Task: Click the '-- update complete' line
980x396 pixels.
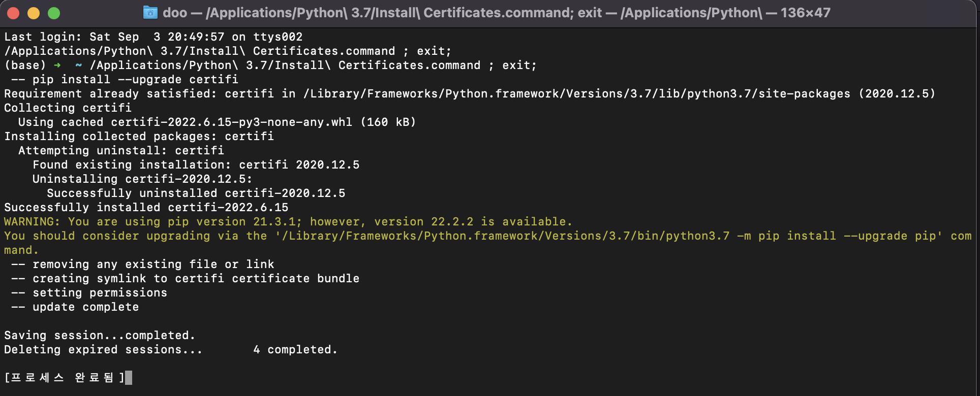Action: tap(75, 307)
